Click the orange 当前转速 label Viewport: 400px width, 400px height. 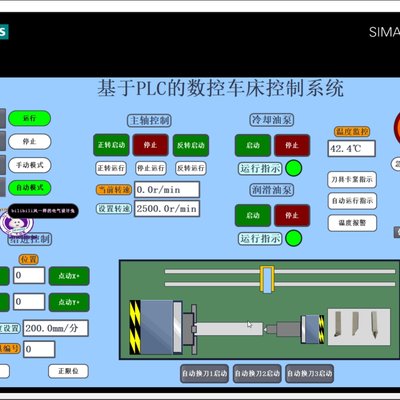coord(114,190)
